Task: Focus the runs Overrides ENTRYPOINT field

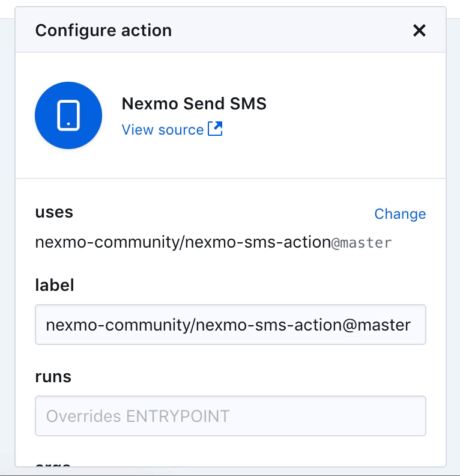Action: [x=231, y=416]
